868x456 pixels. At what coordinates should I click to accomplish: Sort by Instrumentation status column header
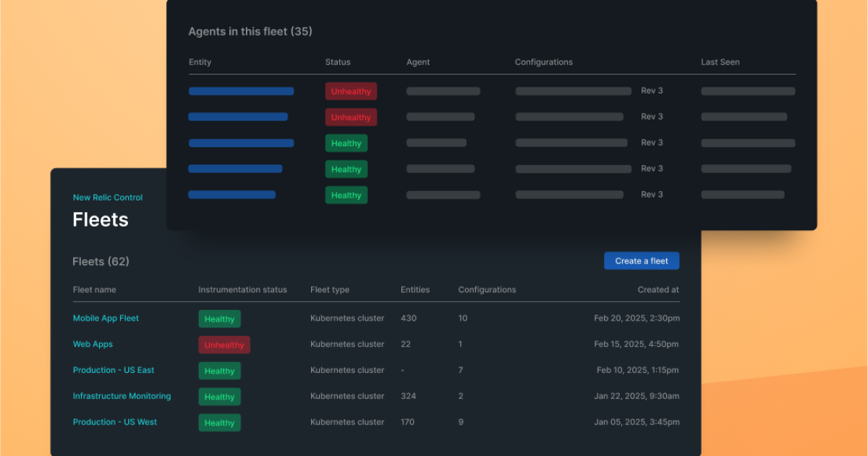(x=242, y=290)
